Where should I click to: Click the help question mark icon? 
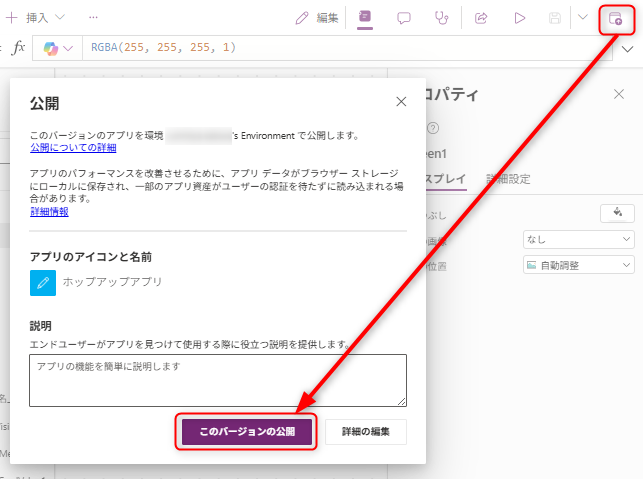pos(433,128)
